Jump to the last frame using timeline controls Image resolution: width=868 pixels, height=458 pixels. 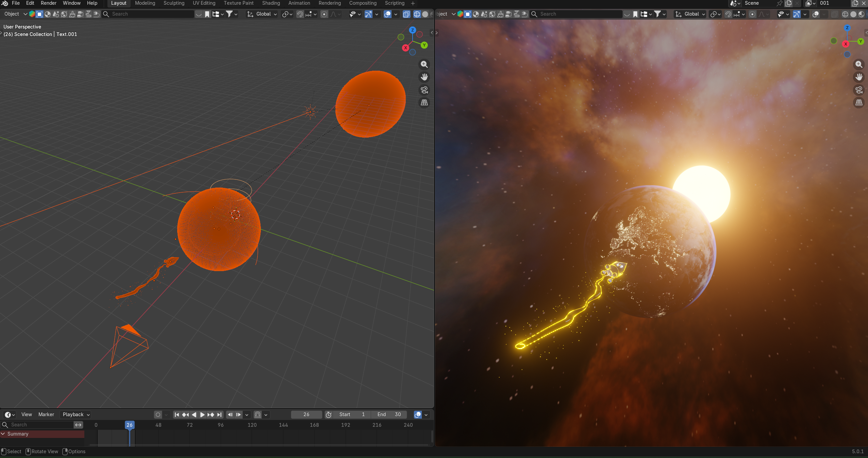219,415
